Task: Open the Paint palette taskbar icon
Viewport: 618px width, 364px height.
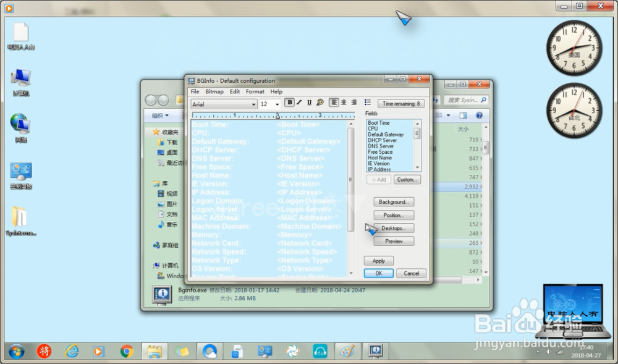Action: click(347, 352)
